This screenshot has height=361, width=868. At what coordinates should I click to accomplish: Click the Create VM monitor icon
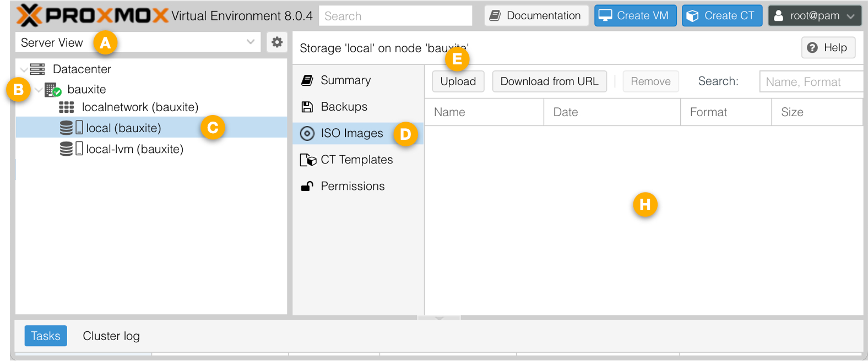(x=605, y=15)
